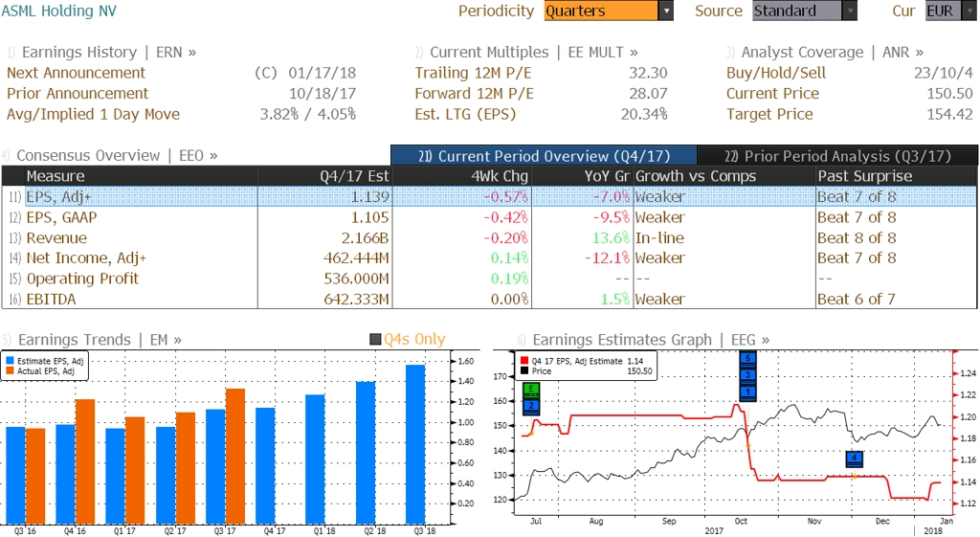Click Avg/Implied 1 Day Move value
980x537 pixels.
pyautogui.click(x=308, y=115)
